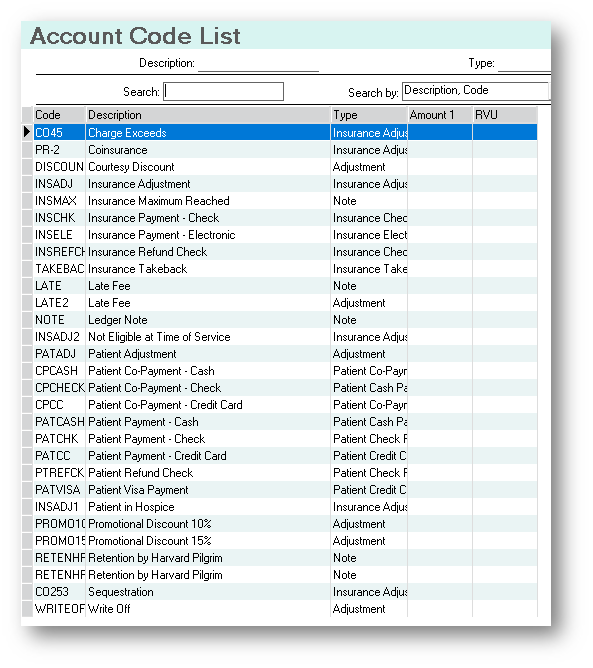Select the Charge Exceeds description
This screenshot has width=593, height=668.
208,132
